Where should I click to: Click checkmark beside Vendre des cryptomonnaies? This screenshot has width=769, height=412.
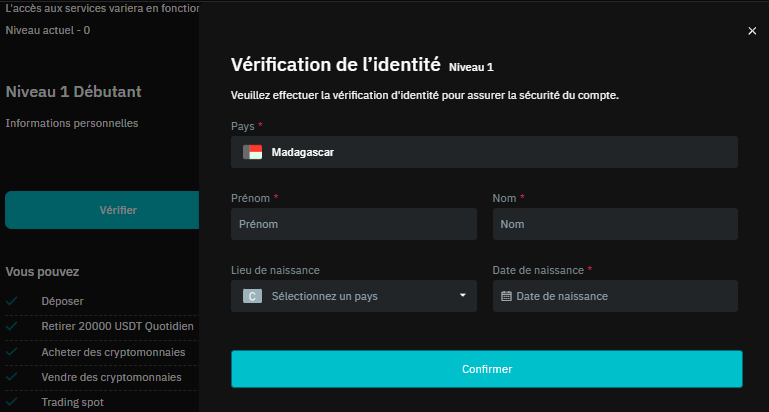tap(12, 377)
